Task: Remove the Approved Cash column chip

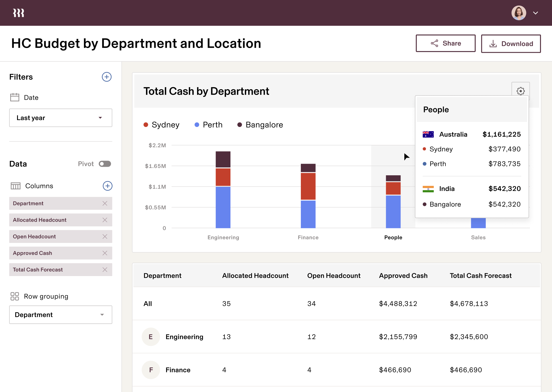Action: tap(105, 253)
